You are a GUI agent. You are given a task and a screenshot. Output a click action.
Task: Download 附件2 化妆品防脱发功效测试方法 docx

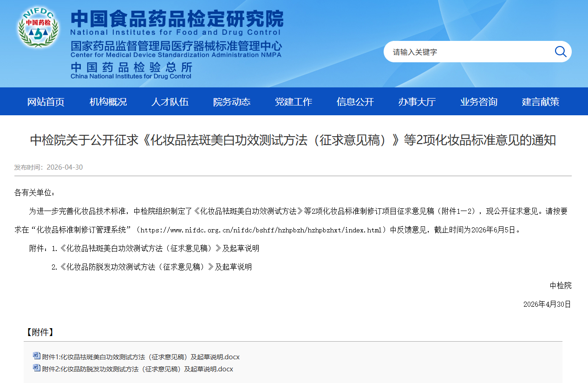tap(137, 369)
